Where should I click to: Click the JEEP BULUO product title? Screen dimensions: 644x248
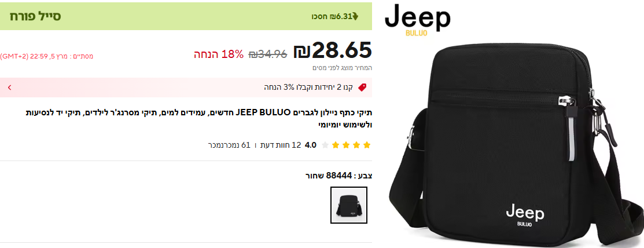[199, 118]
